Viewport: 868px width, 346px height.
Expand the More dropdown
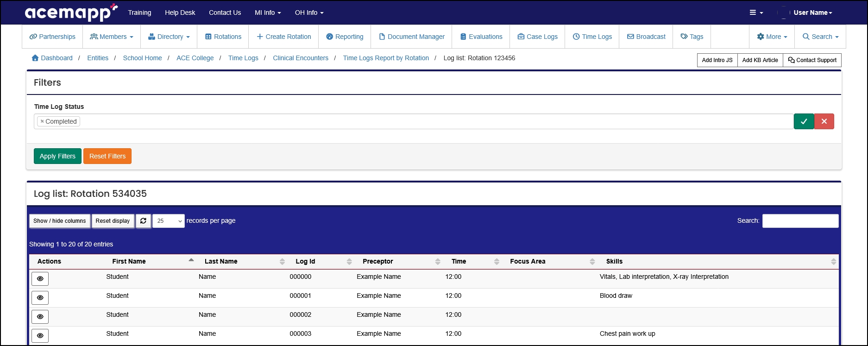coord(772,37)
